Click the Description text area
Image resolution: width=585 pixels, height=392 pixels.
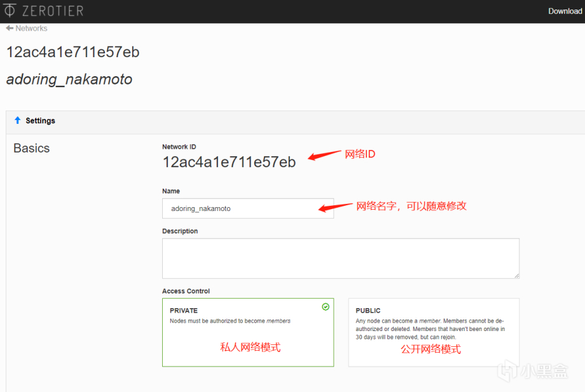tap(341, 258)
